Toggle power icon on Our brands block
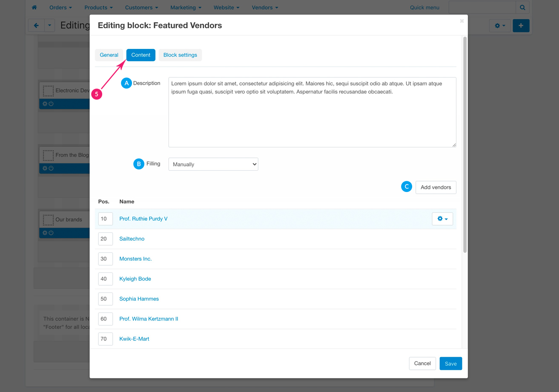Image resolution: width=559 pixels, height=392 pixels. coord(51,233)
